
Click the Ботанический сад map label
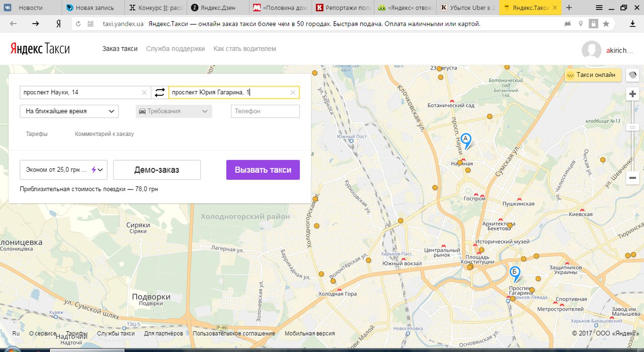(451, 106)
